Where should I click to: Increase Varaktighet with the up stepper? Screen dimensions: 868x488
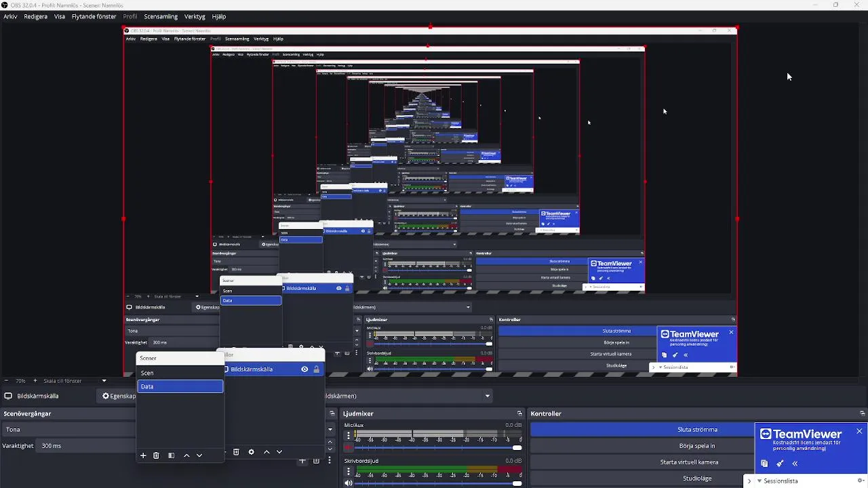coord(330,443)
